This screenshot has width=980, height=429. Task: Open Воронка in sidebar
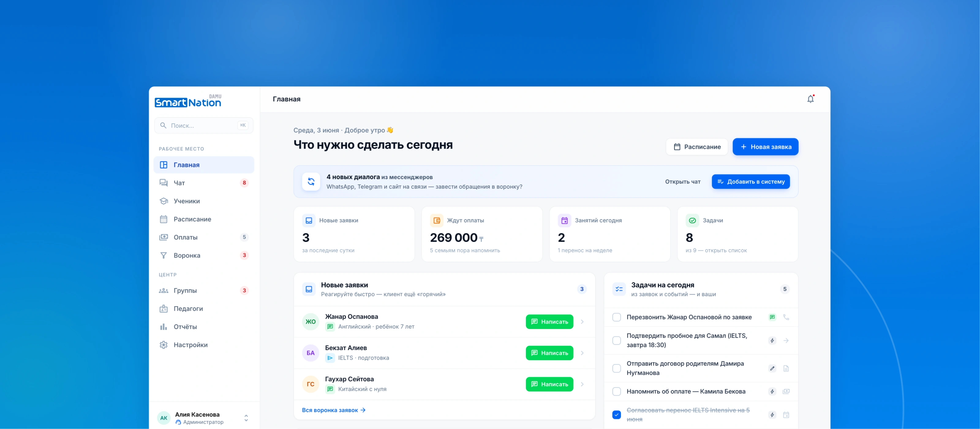[204, 255]
